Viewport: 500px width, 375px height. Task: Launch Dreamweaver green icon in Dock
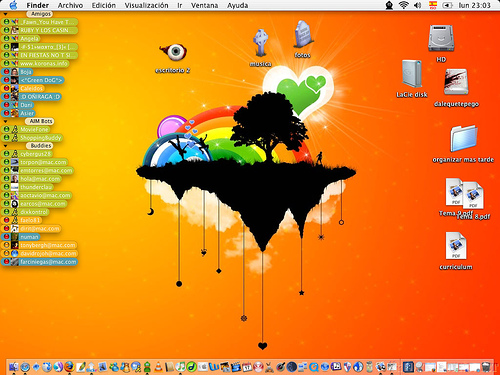(x=191, y=367)
